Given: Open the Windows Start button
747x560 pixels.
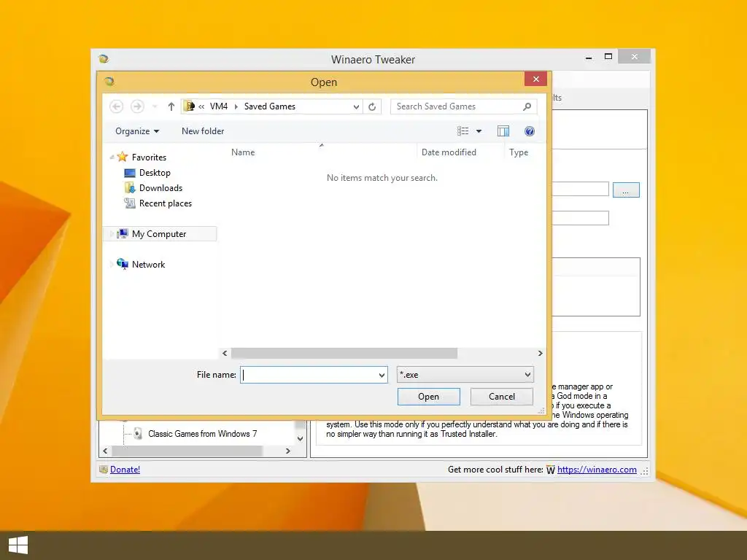Looking at the screenshot, I should 18,545.
